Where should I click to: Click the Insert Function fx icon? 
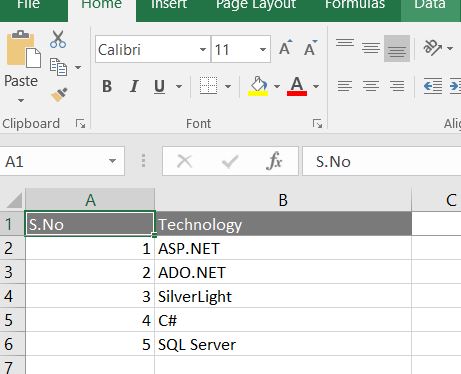point(274,161)
